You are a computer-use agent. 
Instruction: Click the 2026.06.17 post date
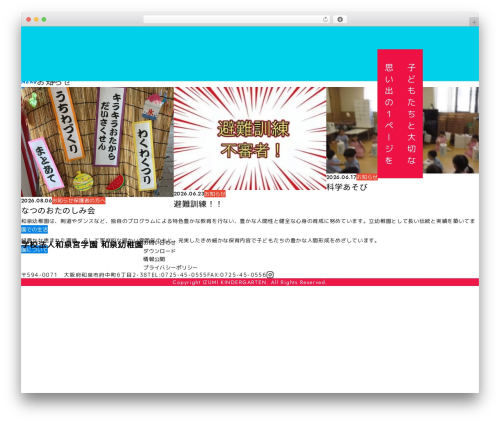click(341, 177)
